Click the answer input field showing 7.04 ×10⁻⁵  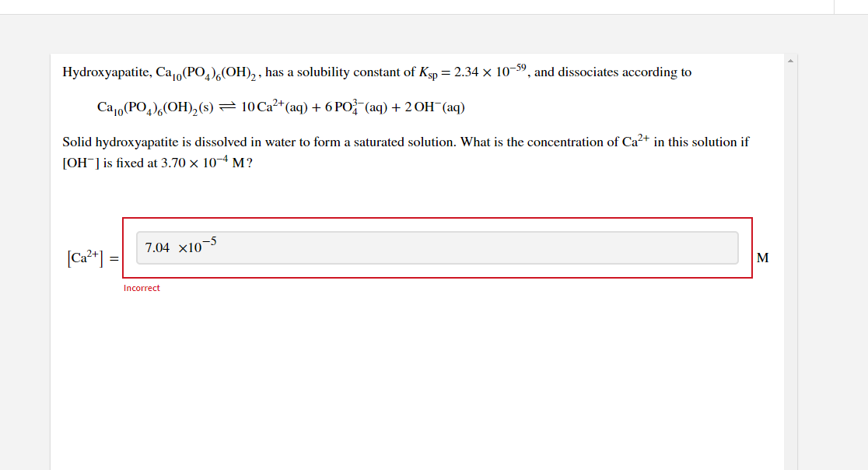(x=436, y=247)
